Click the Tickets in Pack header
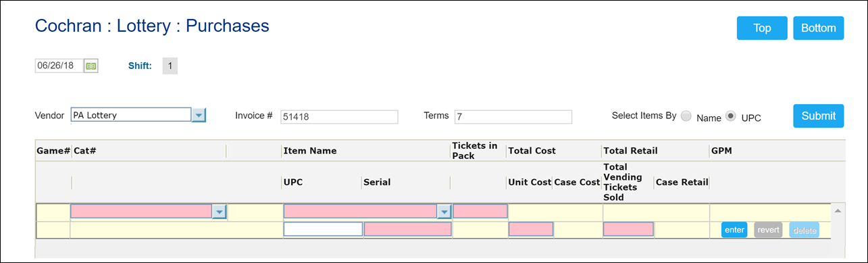 coord(475,151)
